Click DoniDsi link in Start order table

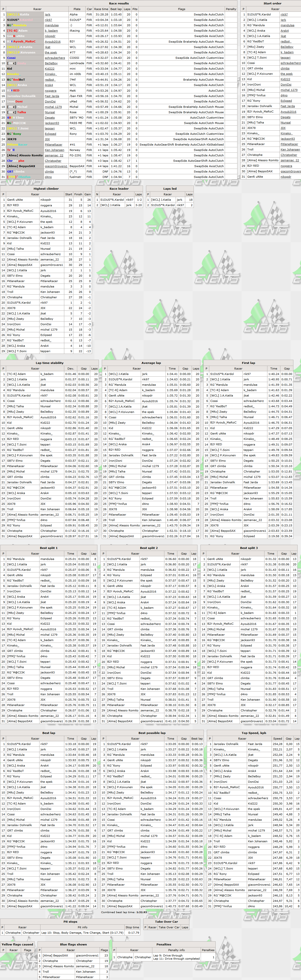pyautogui.click(x=286, y=85)
